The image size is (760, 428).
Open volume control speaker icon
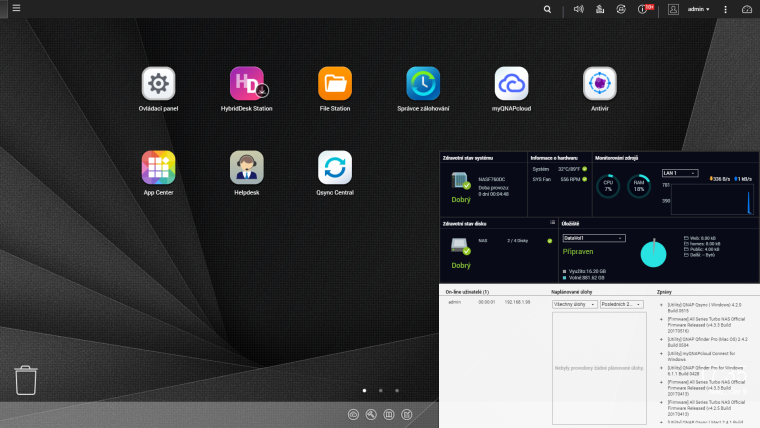[578, 9]
